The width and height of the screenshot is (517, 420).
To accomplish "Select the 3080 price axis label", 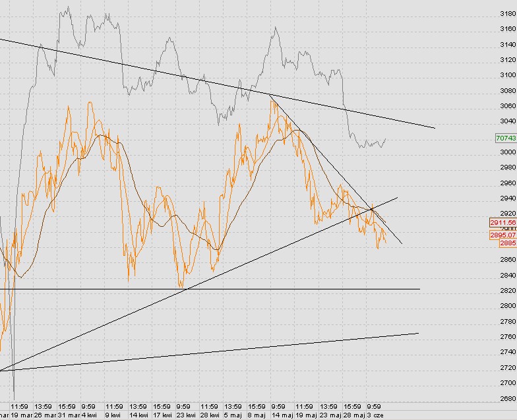I will [x=508, y=91].
